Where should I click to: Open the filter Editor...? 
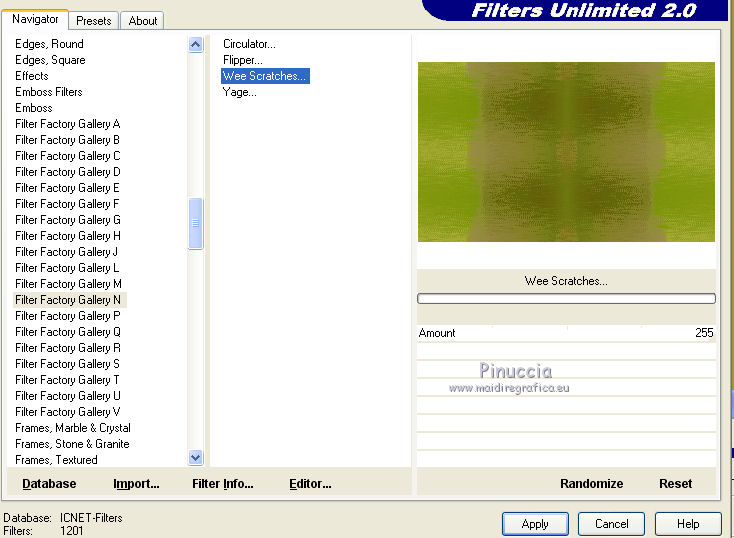(310, 484)
